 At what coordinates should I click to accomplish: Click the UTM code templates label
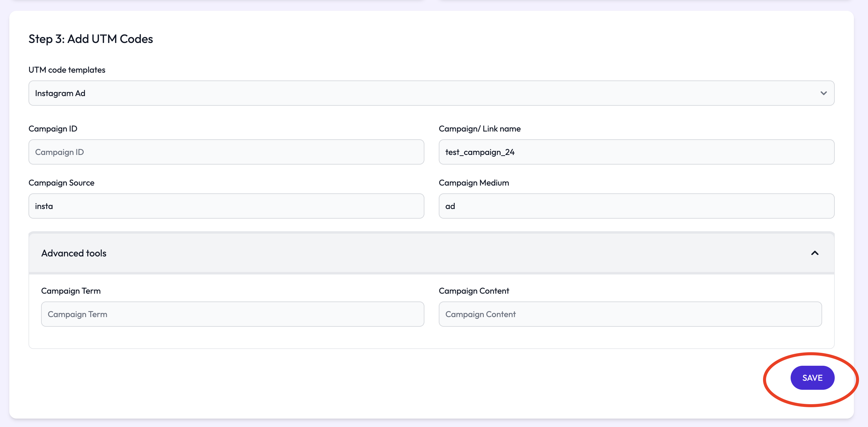(x=67, y=70)
